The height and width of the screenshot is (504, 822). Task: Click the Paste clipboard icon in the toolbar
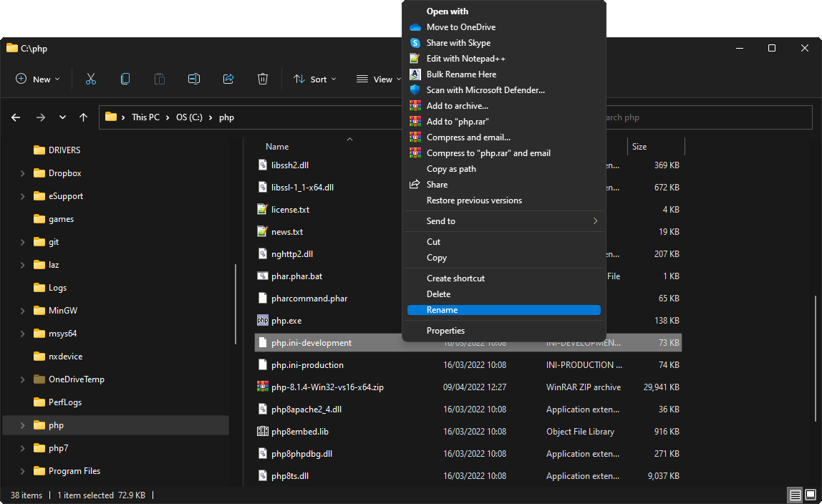click(x=160, y=79)
